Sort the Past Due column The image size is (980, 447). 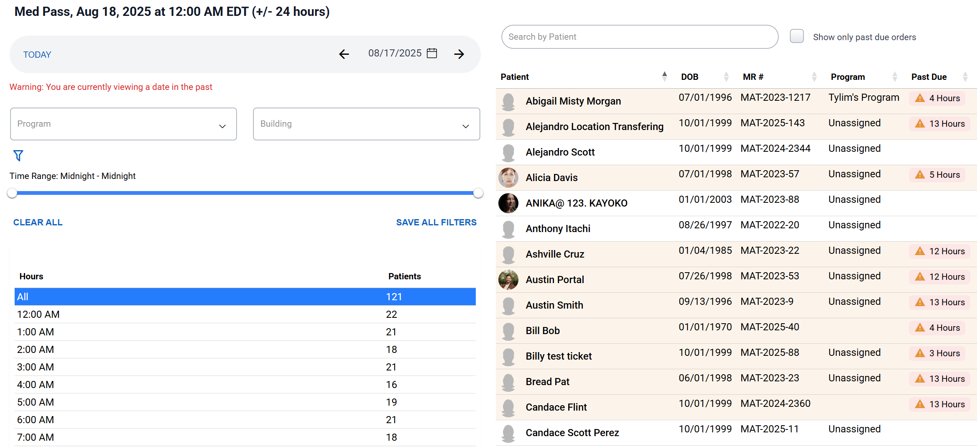pos(965,77)
